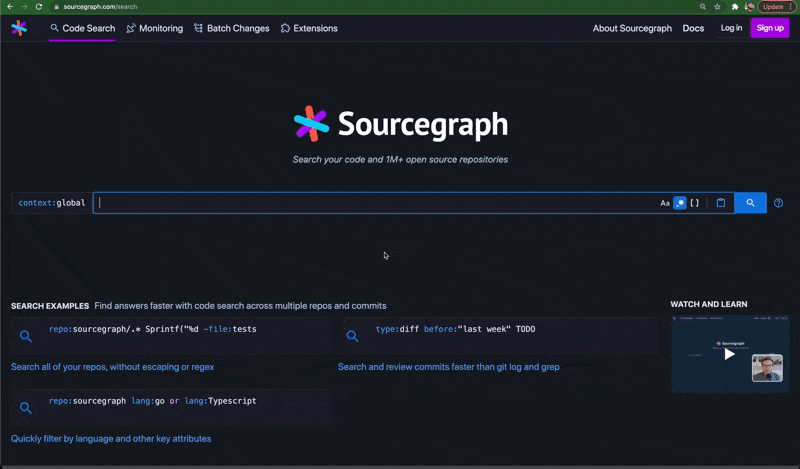Click magnifier icon beside lang:go example
Image resolution: width=800 pixels, height=469 pixels.
point(26,408)
